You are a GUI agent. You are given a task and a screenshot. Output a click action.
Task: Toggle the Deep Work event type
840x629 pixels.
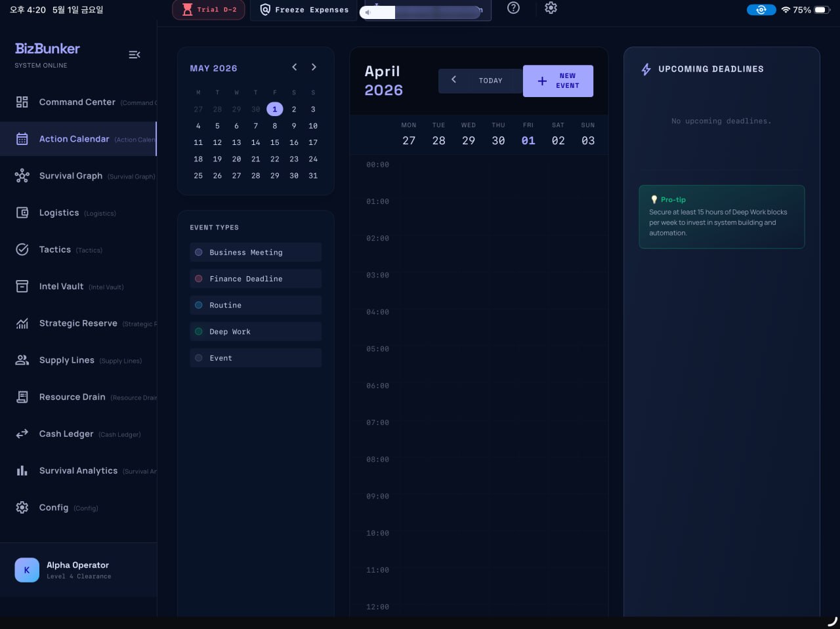pos(256,331)
